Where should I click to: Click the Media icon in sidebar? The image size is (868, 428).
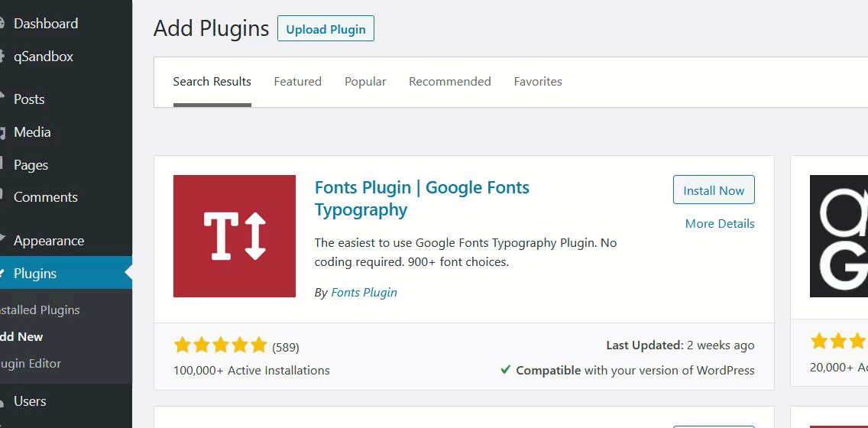(2, 132)
